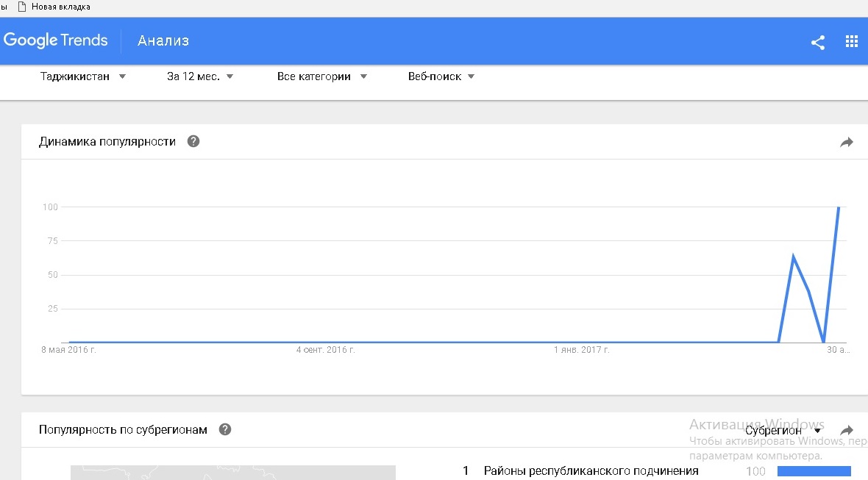Click help icon beside Популярность по субрегионам
868x480 pixels.
click(x=225, y=429)
